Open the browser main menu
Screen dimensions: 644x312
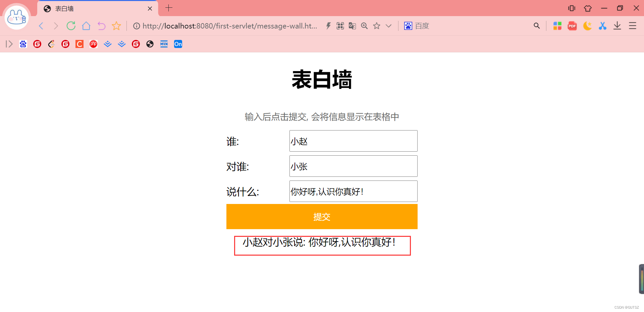click(x=633, y=26)
